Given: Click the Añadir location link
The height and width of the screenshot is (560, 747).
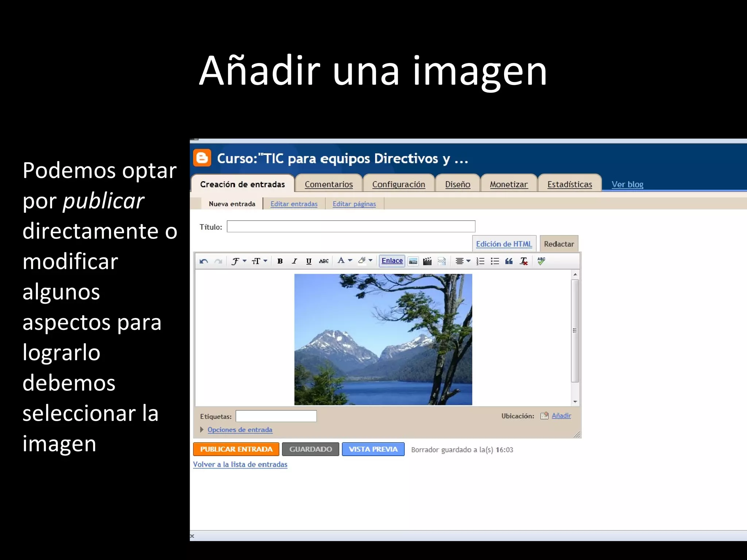Looking at the screenshot, I should pos(561,416).
